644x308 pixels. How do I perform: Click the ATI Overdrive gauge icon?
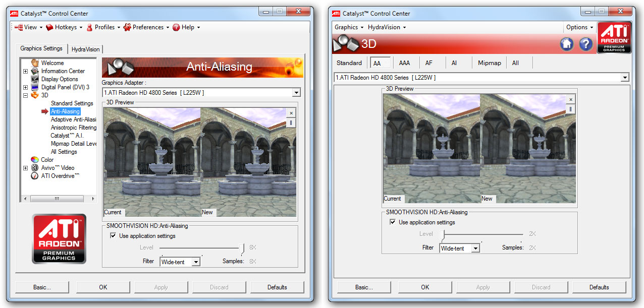35,176
